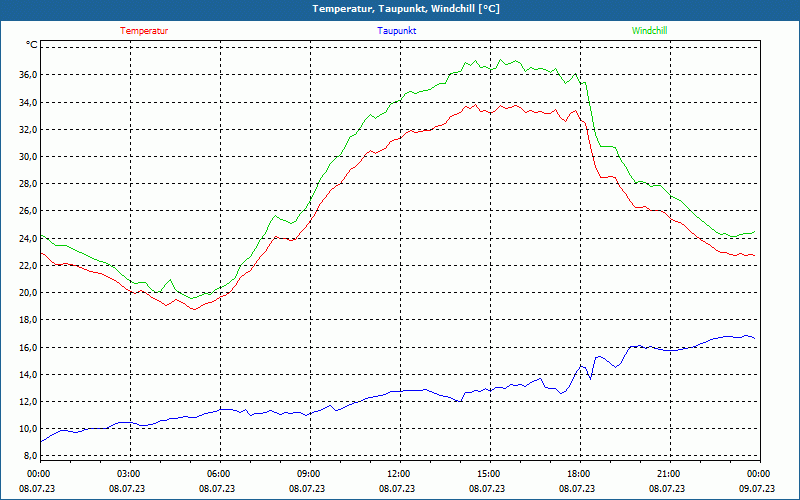The height and width of the screenshot is (500, 800).
Task: Click the 10,0 y-axis label
Action: point(28,429)
